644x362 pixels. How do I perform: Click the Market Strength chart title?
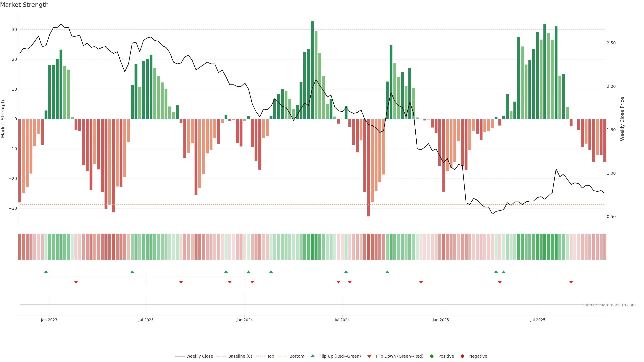[24, 5]
